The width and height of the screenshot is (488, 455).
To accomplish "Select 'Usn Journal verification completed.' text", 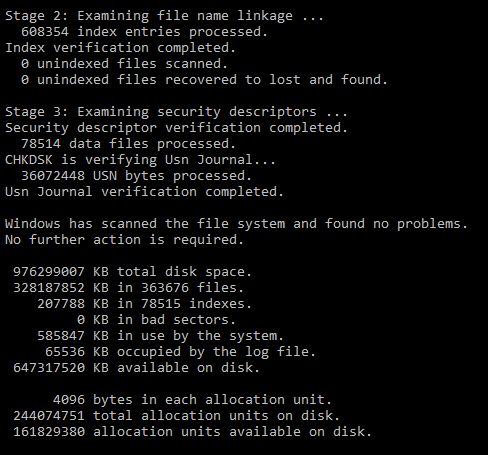I will tap(144, 192).
